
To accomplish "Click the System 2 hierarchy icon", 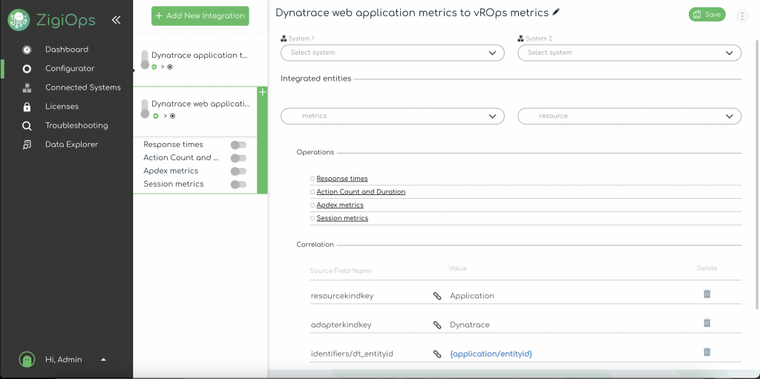I will (x=521, y=39).
